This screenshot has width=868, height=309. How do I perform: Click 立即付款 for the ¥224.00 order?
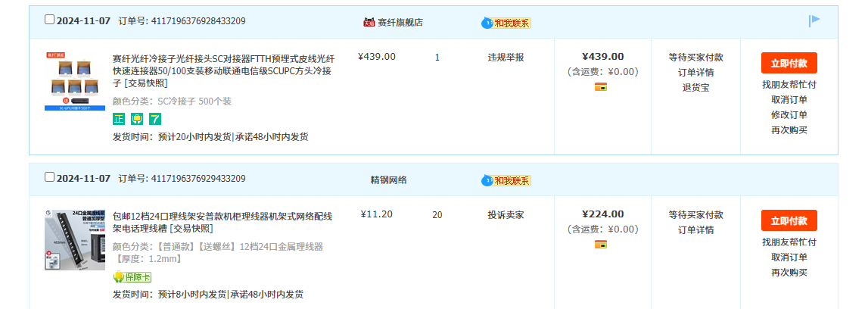789,220
